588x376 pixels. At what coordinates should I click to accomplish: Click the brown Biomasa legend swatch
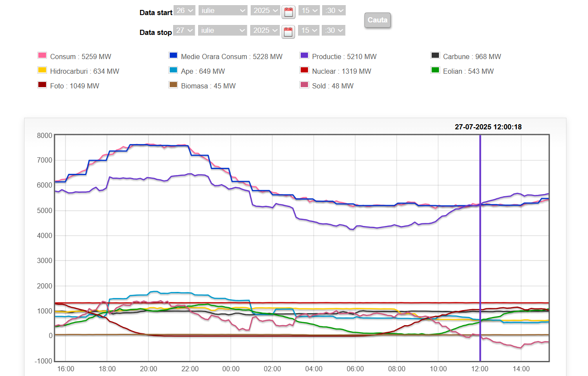173,85
